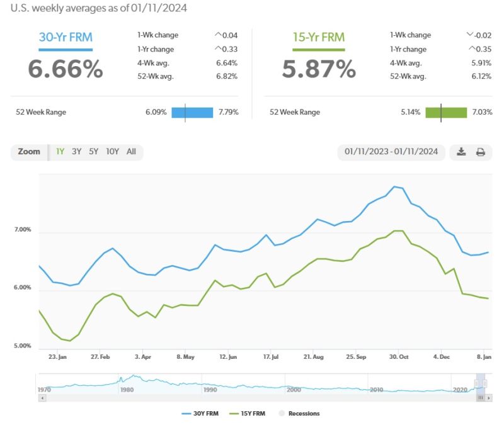Click the 30-Yr FRM 1-Yr change up arrow
The height and width of the screenshot is (425, 504).
click(x=218, y=49)
